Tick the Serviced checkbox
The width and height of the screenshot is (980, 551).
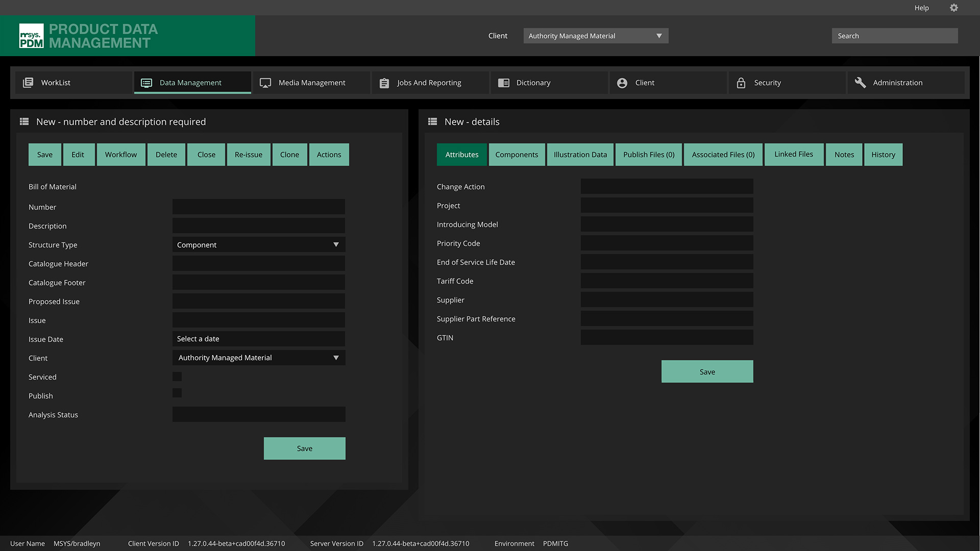click(177, 377)
